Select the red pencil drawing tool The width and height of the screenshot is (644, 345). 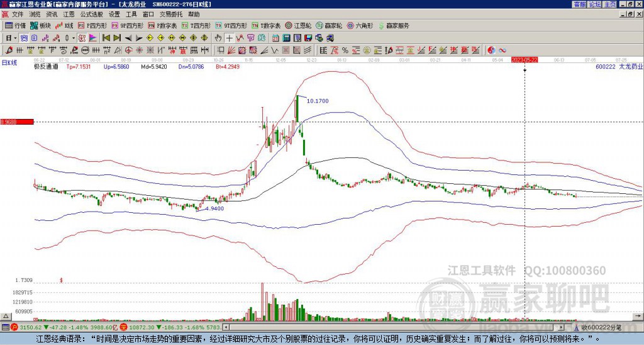coord(9,50)
